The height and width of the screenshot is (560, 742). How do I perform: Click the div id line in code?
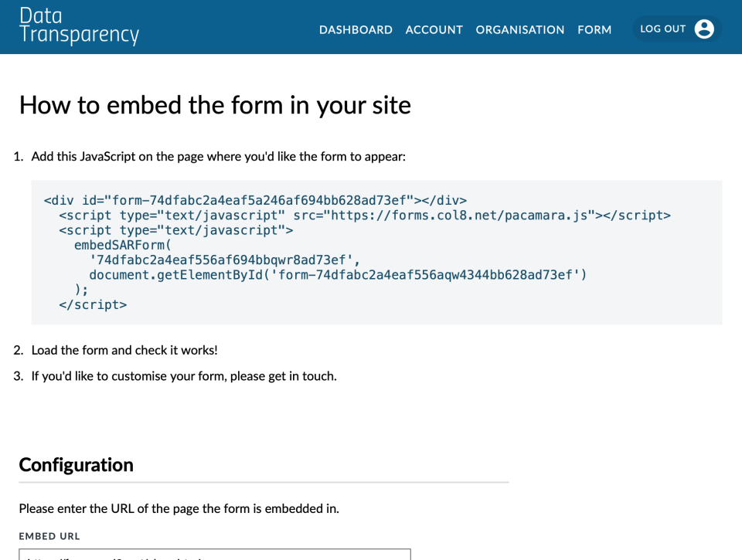(255, 200)
